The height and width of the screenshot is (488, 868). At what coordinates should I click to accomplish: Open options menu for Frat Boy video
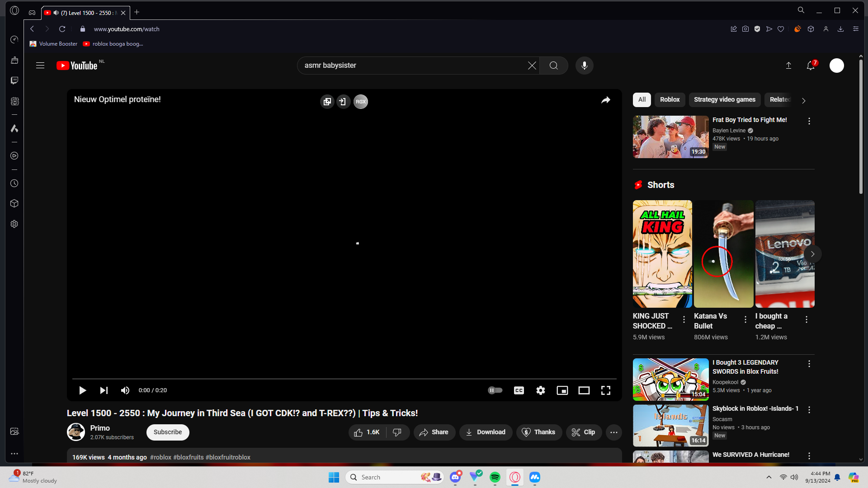809,121
